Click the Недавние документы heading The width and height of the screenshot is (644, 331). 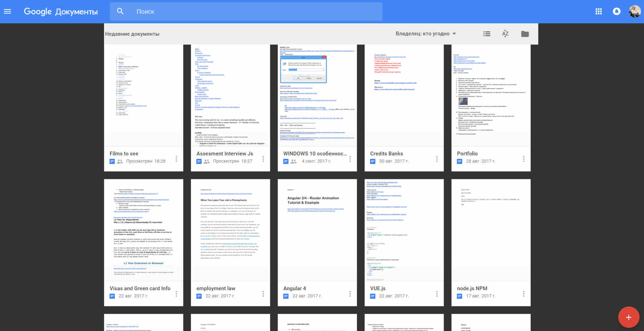tap(132, 34)
